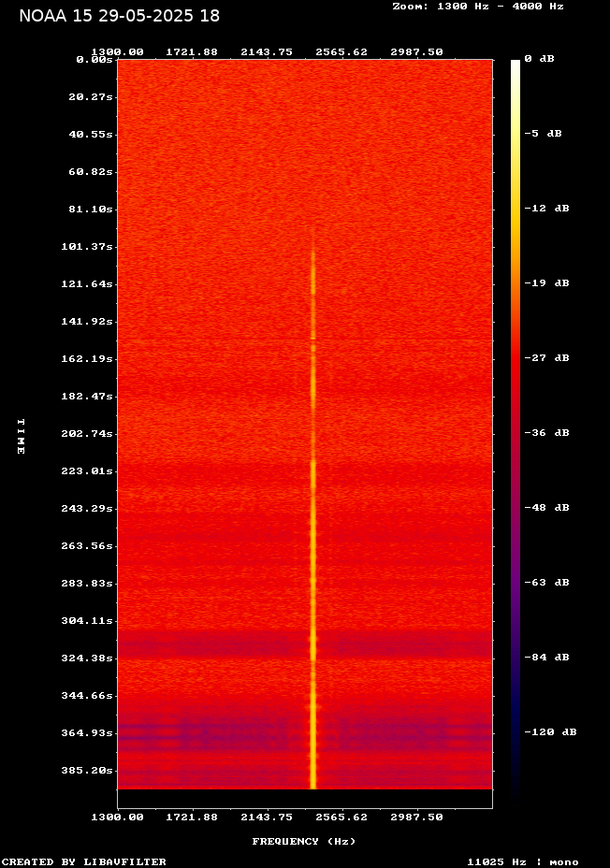
Task: Click the time label 243.29s
Action: (x=87, y=509)
